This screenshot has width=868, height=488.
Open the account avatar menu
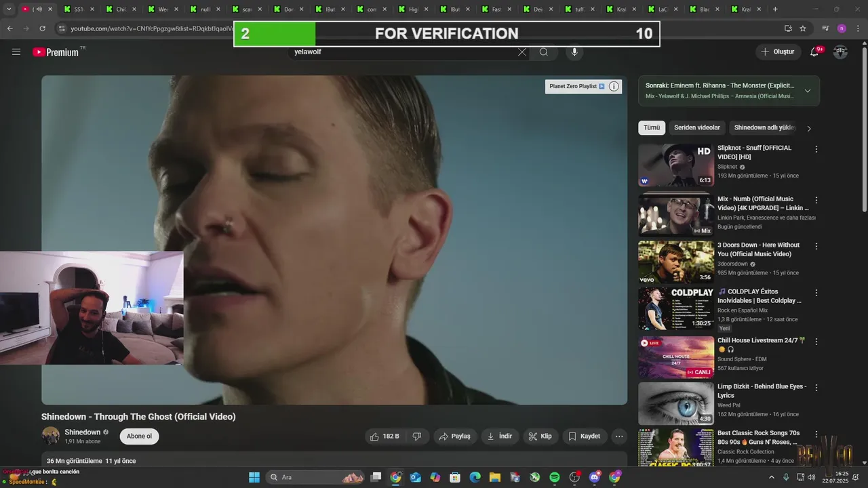pos(840,52)
